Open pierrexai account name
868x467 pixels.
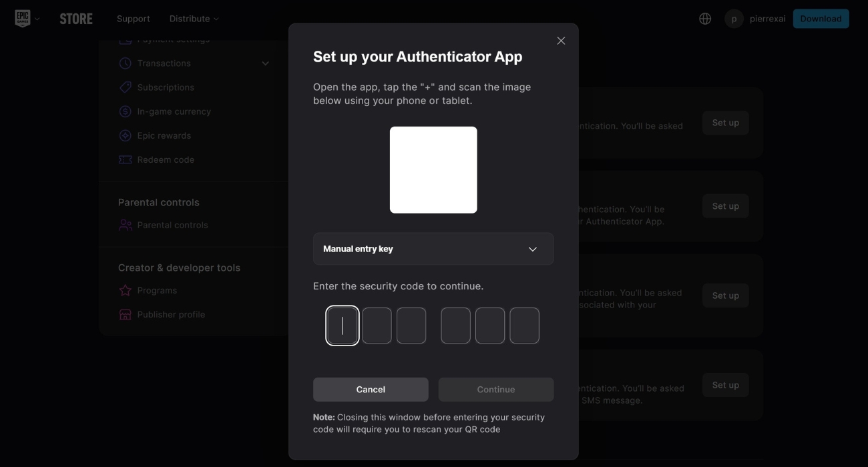pos(767,19)
